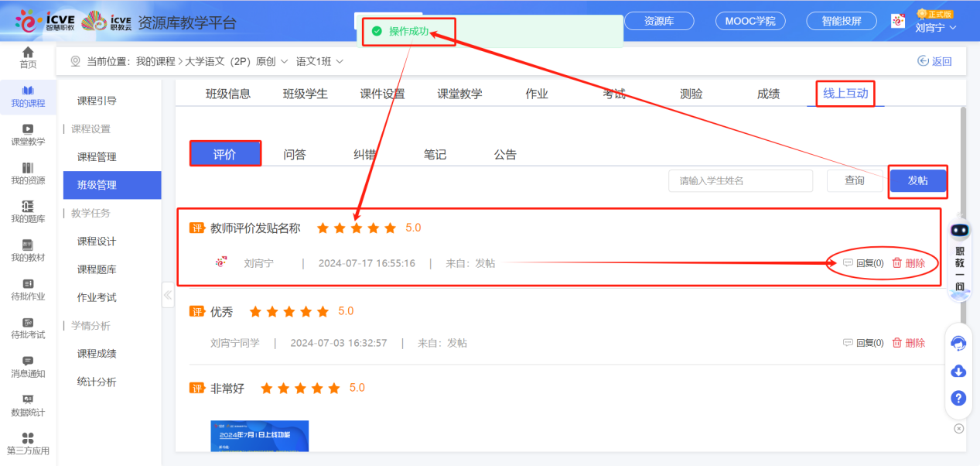
Task: Switch to the 成绩 tab
Action: (x=768, y=94)
